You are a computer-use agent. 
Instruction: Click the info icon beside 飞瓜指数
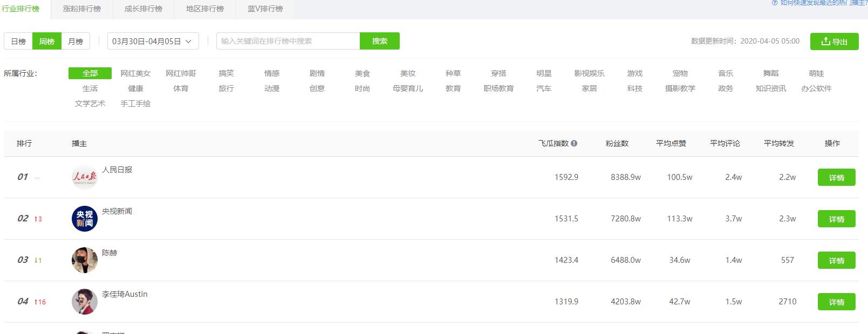(574, 143)
